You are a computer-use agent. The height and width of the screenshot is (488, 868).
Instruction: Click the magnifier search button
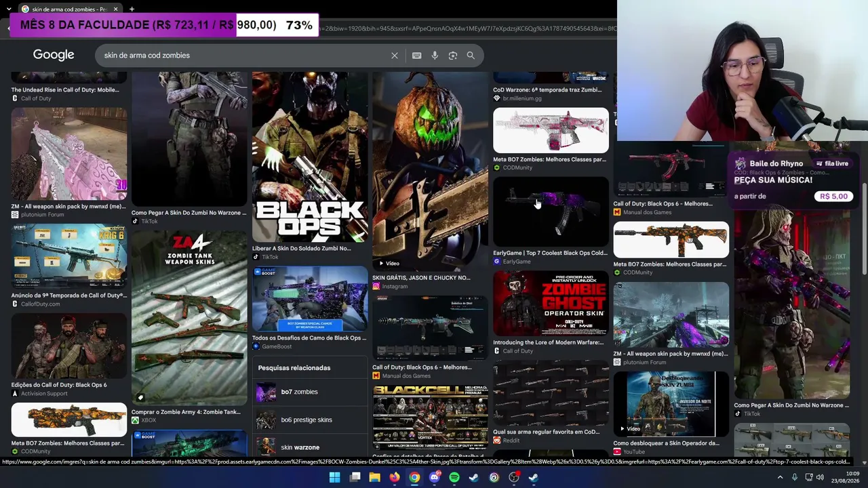tap(471, 56)
